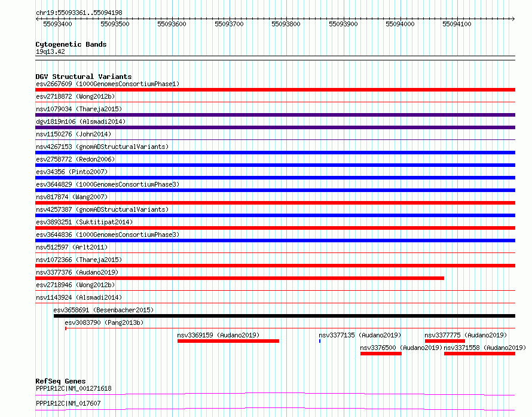This screenshot has height=417, width=532.
Task: Click chr19:55093361..55094198 region label
Action: [x=79, y=13]
